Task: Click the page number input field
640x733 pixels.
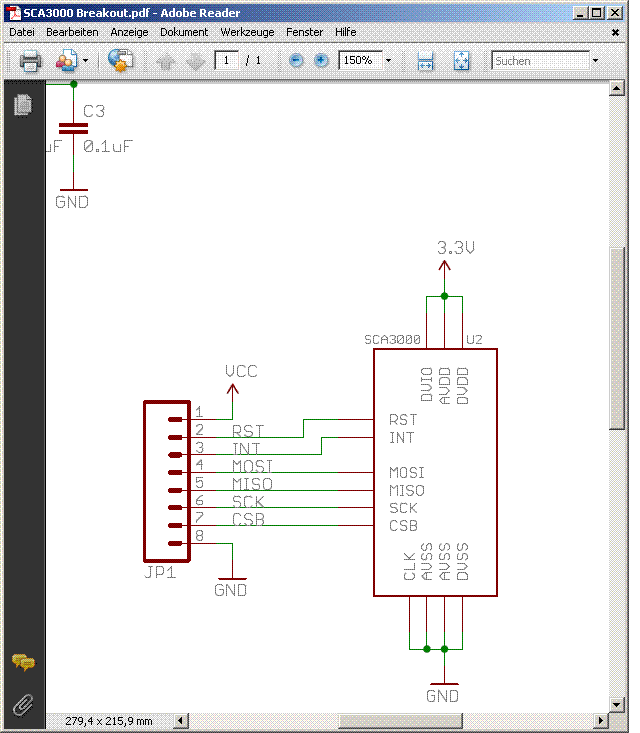Action: 226,60
